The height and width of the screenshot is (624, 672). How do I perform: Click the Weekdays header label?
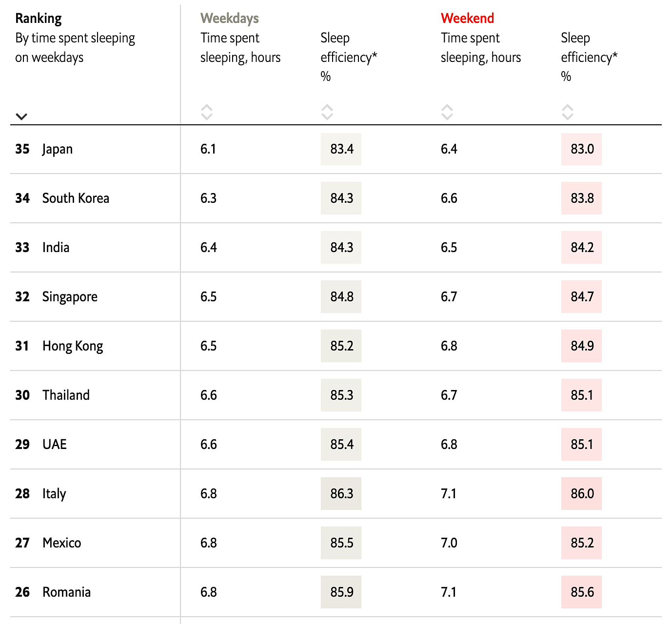[x=229, y=19]
